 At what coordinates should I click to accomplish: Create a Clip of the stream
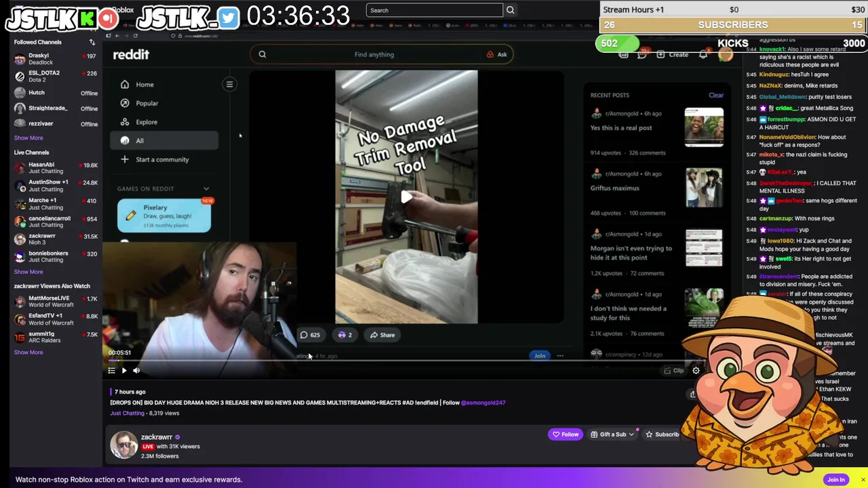674,371
